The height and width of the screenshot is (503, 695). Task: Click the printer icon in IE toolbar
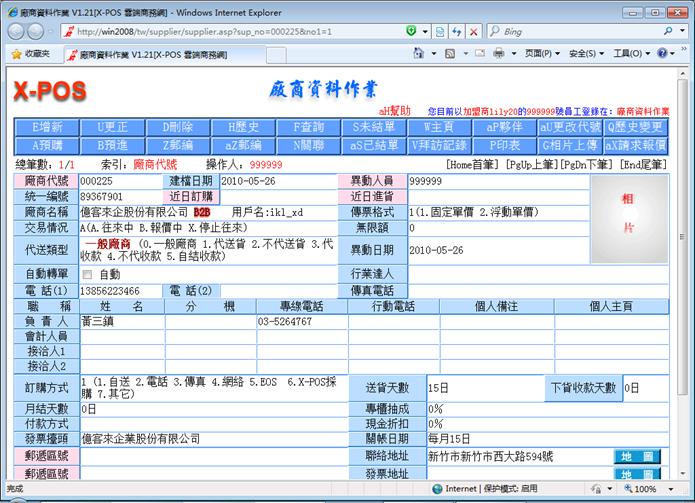(x=498, y=53)
